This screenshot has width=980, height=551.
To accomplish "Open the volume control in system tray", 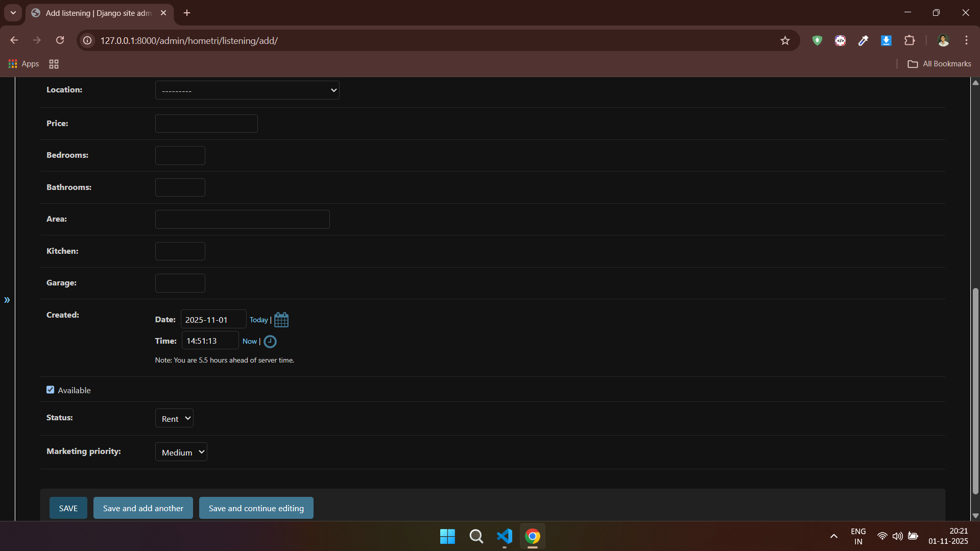I will [897, 536].
